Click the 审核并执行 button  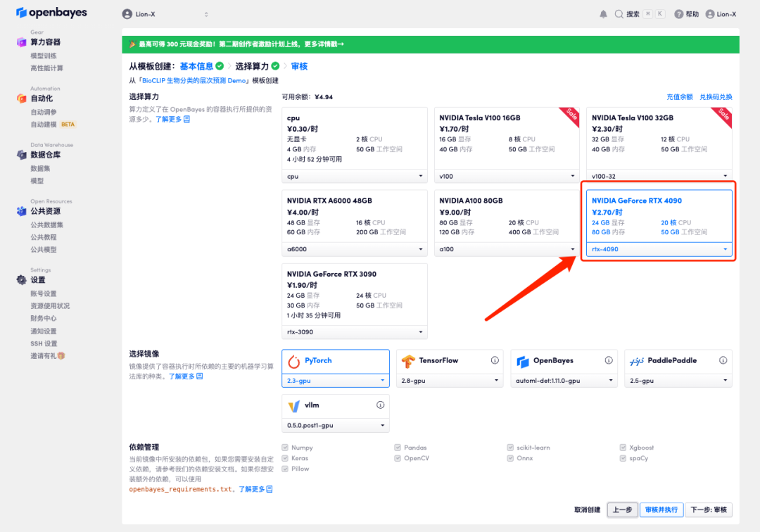[661, 509]
